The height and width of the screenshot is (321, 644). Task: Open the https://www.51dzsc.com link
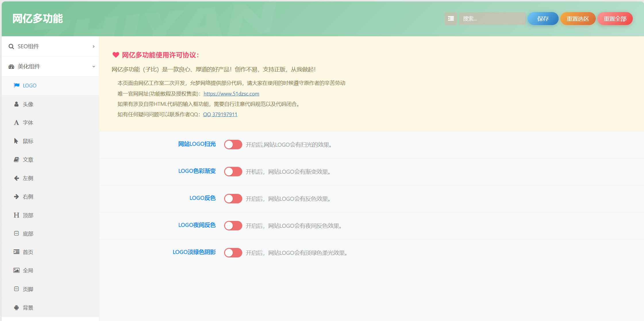[231, 93]
